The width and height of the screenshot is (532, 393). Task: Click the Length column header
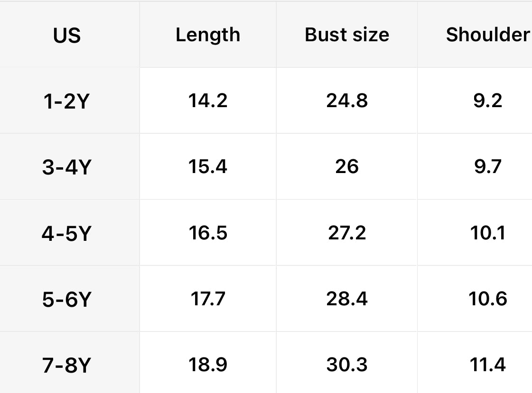coord(208,35)
